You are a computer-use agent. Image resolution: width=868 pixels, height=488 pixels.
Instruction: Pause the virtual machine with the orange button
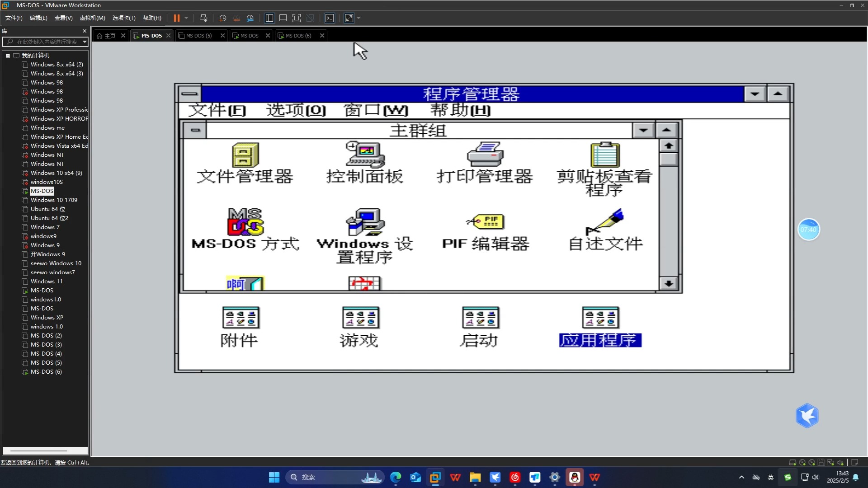coord(177,18)
